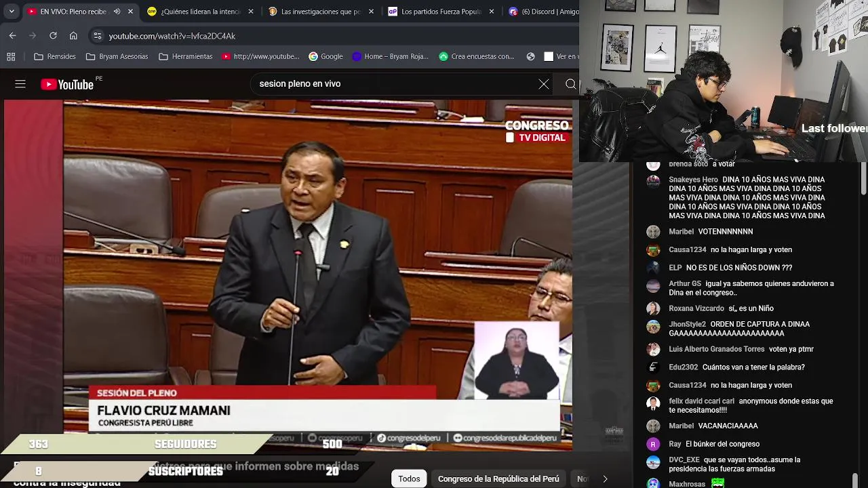The width and height of the screenshot is (868, 488).
Task: Click chat username 'Snakeyes Hero'
Action: (693, 180)
